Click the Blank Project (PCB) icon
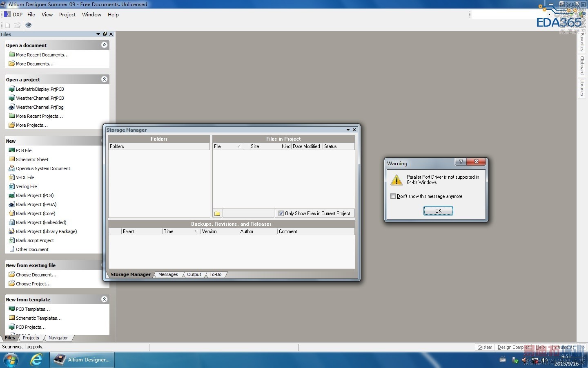Image resolution: width=588 pixels, height=368 pixels. [12, 195]
